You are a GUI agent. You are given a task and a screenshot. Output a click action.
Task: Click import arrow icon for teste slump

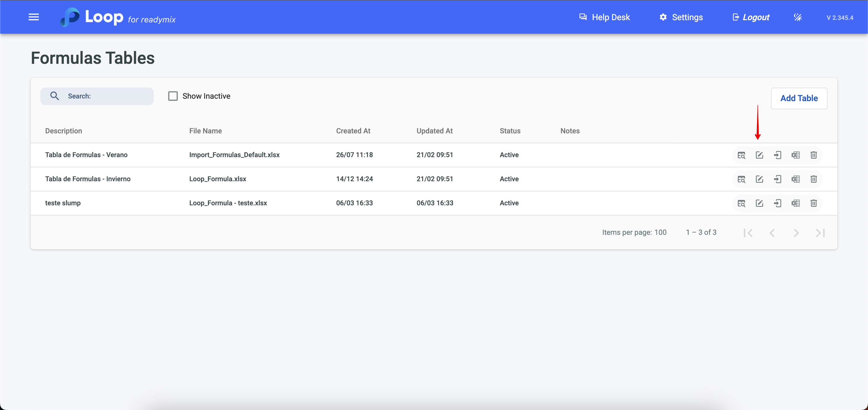coord(777,203)
